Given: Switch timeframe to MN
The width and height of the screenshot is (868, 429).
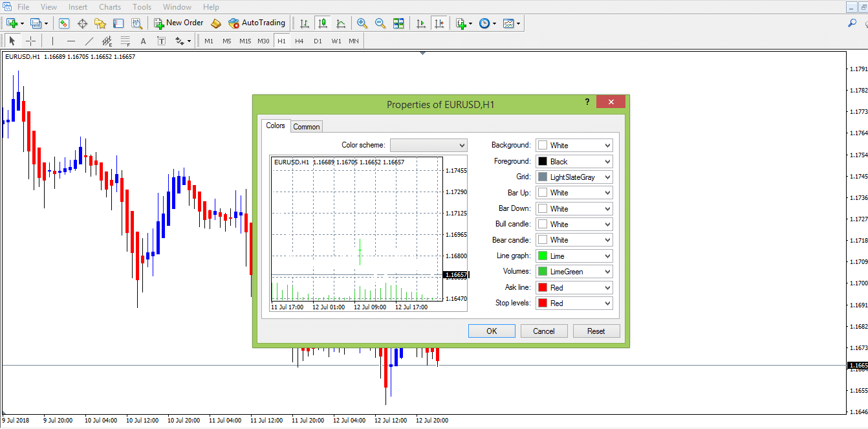Looking at the screenshot, I should tap(354, 41).
